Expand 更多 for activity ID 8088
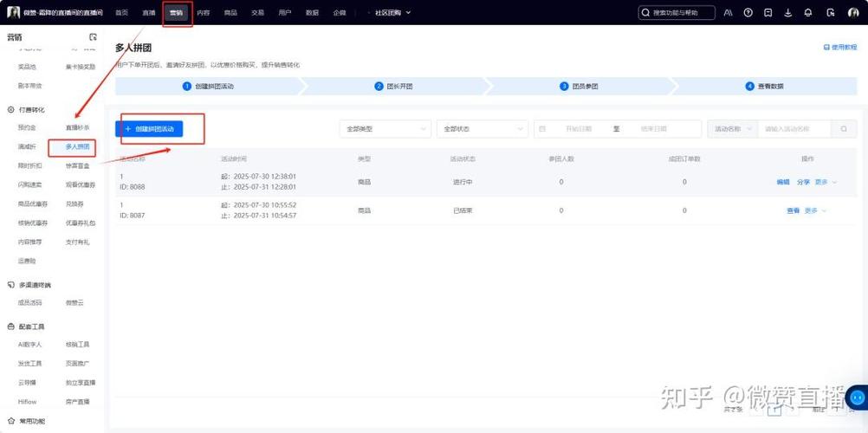Screen dimensions: 868x433 [826, 182]
